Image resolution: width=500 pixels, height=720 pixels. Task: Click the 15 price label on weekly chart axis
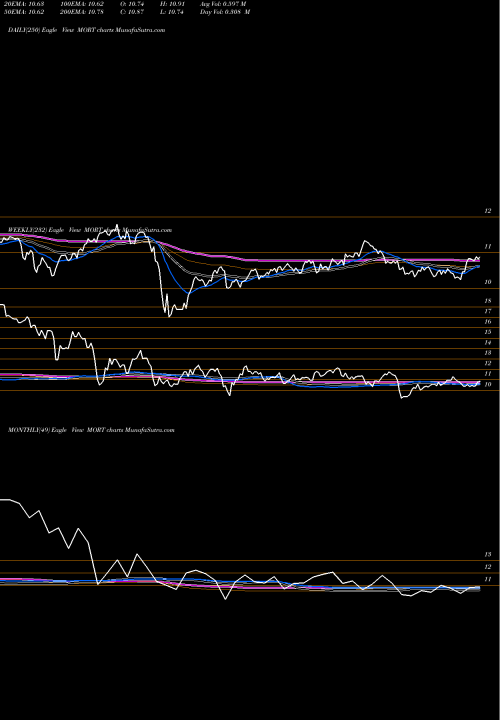[488, 332]
